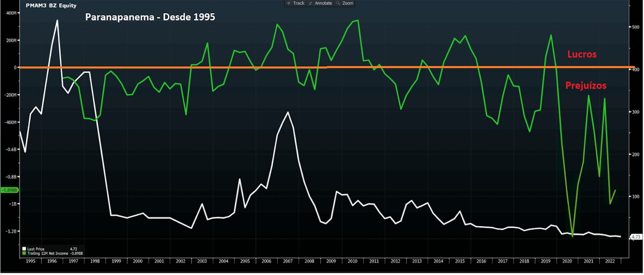The height and width of the screenshot is (275, 644).
Task: Enable the Track crosshair tool
Action: [x=296, y=3]
